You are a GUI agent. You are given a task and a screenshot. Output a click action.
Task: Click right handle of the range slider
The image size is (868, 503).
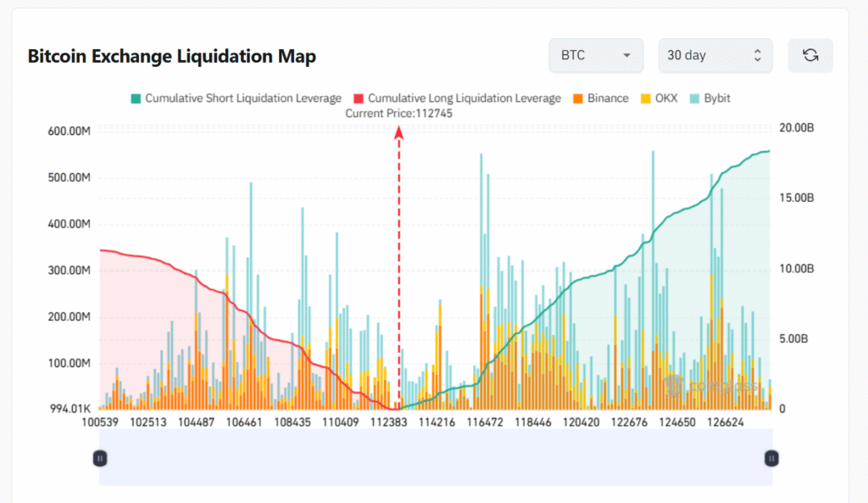click(x=771, y=458)
